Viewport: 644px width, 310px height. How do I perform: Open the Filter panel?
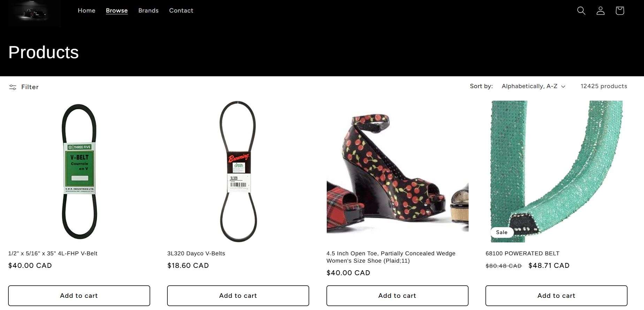tap(24, 87)
